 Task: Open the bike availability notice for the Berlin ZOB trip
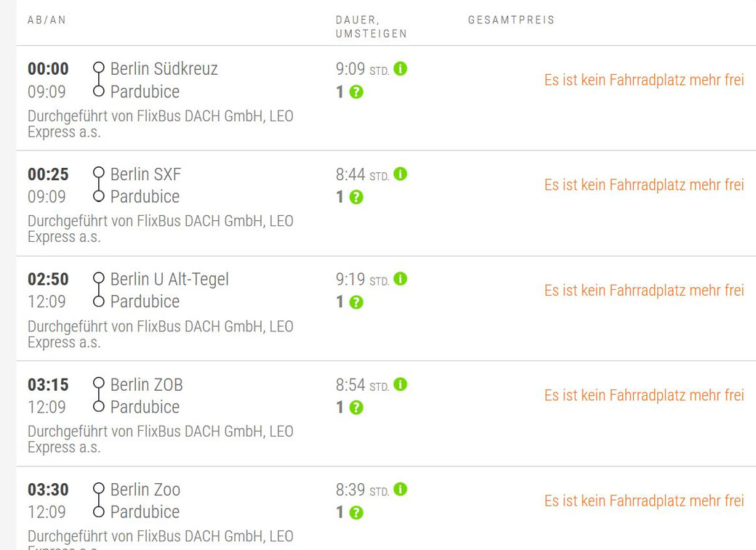pos(644,395)
